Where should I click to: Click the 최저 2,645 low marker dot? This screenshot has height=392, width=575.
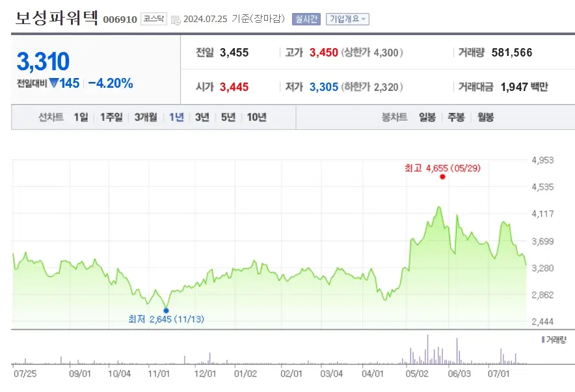coord(167,310)
